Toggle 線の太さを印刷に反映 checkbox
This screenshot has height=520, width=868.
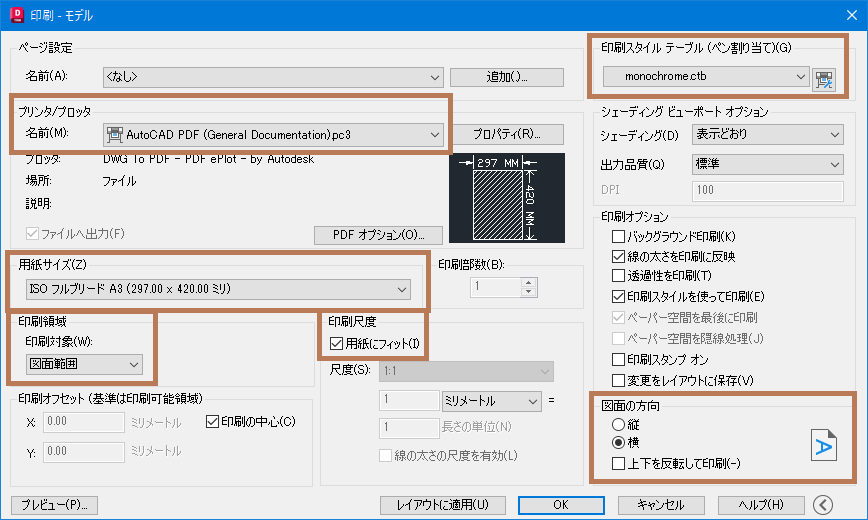[x=618, y=256]
